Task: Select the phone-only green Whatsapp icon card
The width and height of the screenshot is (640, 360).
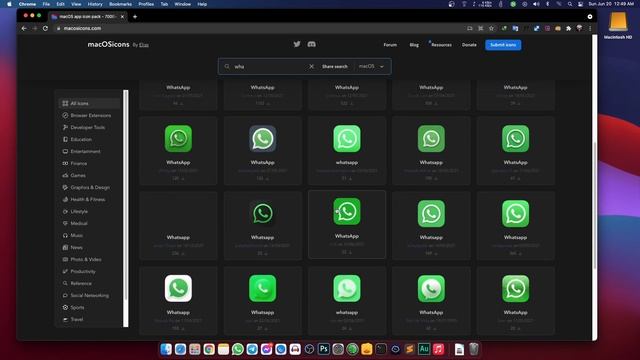Action: 262,301
